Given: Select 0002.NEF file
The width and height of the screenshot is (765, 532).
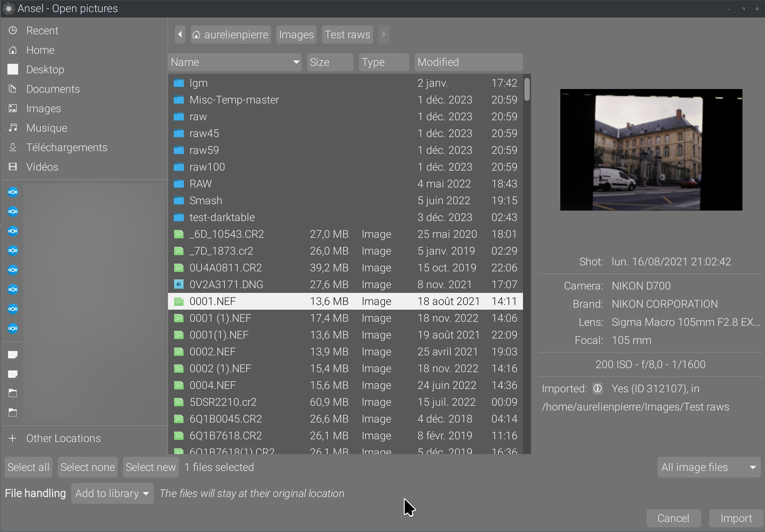Looking at the screenshot, I should (x=345, y=352).
